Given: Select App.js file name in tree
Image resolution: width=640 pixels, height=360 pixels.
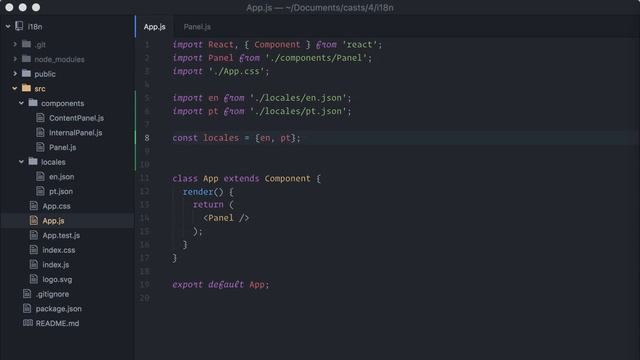Looking at the screenshot, I should pos(53,221).
